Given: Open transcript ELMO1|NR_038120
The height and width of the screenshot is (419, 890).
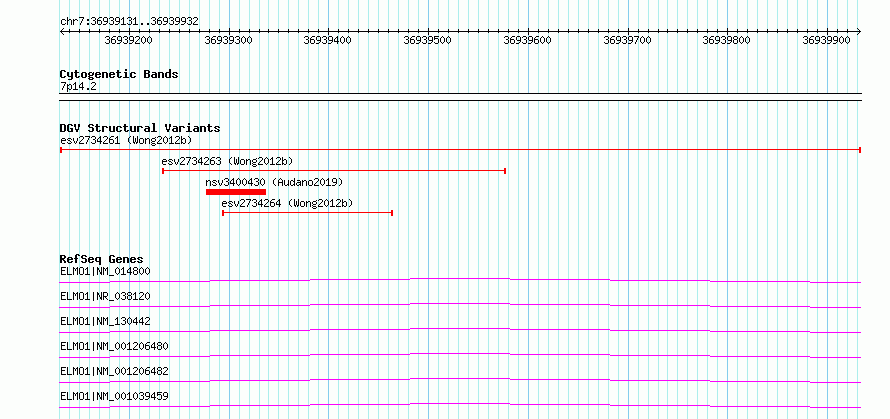Looking at the screenshot, I should coord(105,296).
